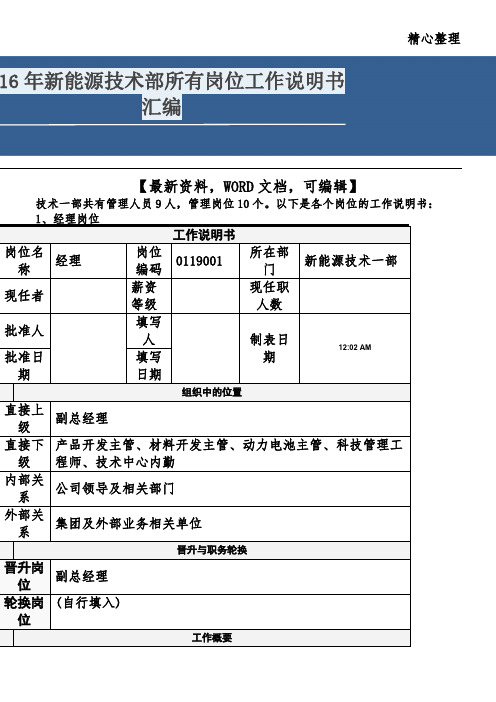This screenshot has width=496, height=702.
Task: Click the empty value cell beside 现任者
Action: (89, 296)
